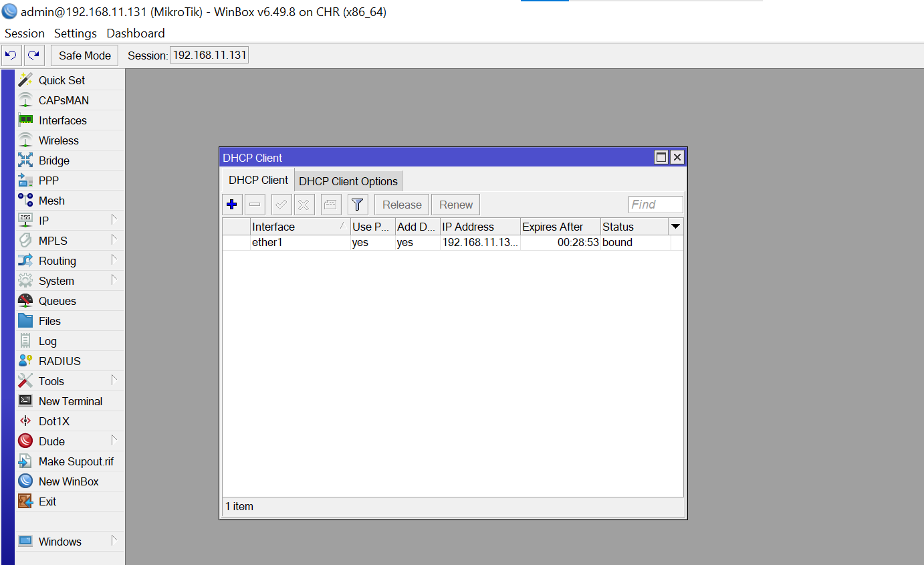
Task: Switch to DHCP Client Options tab
Action: (348, 181)
